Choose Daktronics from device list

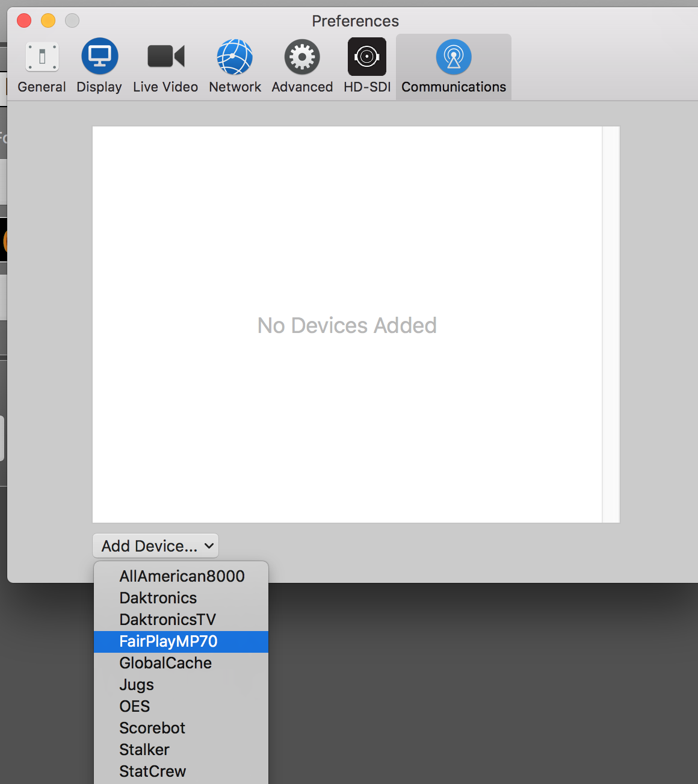[181, 598]
